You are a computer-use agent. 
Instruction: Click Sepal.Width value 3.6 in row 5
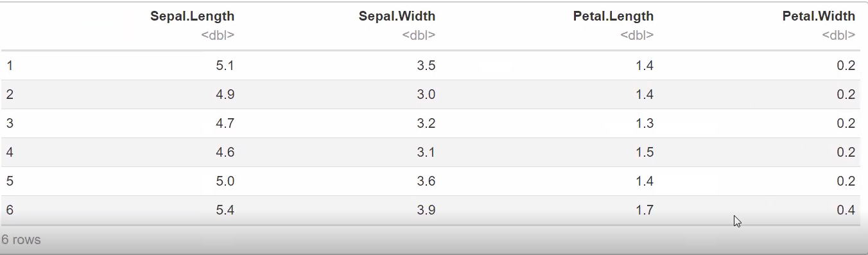point(426,181)
